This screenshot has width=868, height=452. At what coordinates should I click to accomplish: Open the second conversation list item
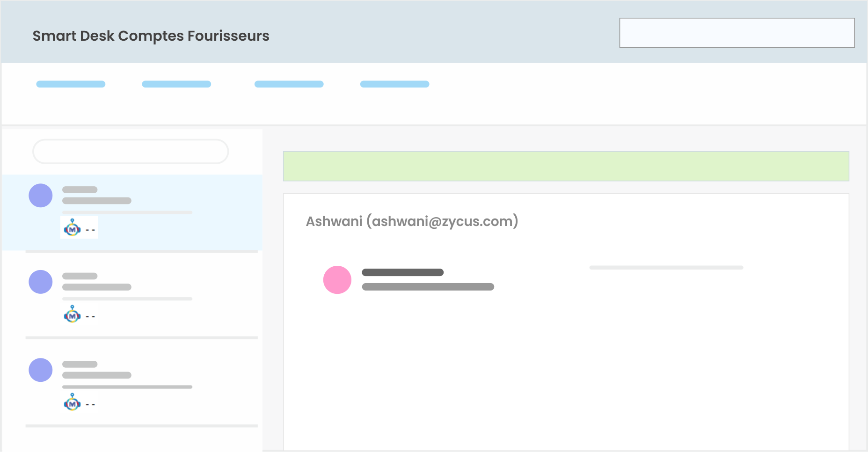[132, 295]
